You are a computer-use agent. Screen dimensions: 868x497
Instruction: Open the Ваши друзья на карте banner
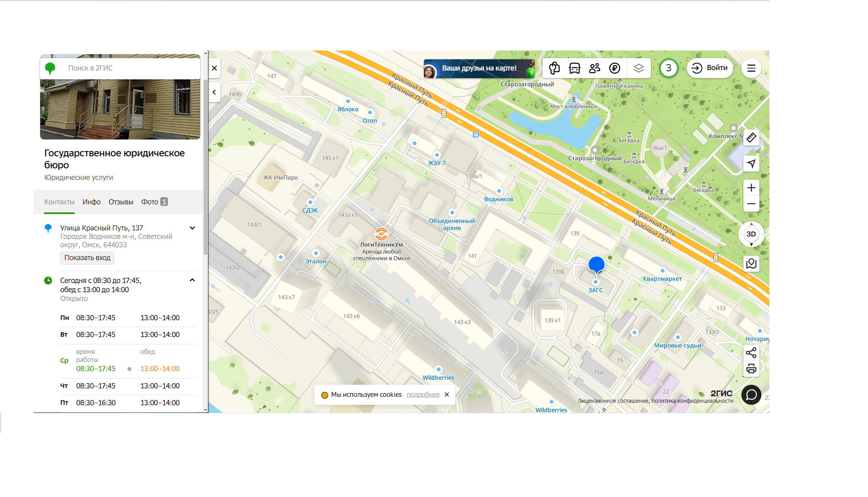pyautogui.click(x=479, y=69)
